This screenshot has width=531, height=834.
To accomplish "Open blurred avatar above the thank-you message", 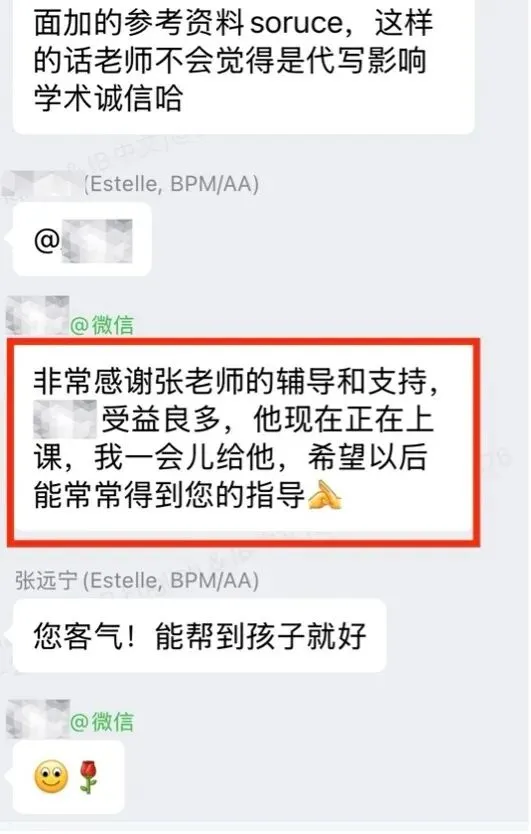I will click(x=37, y=315).
